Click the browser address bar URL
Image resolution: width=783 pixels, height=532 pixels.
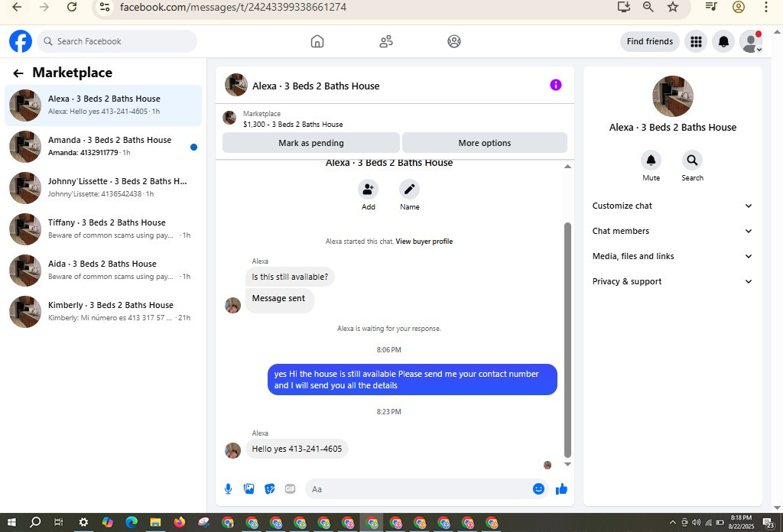pyautogui.click(x=232, y=7)
